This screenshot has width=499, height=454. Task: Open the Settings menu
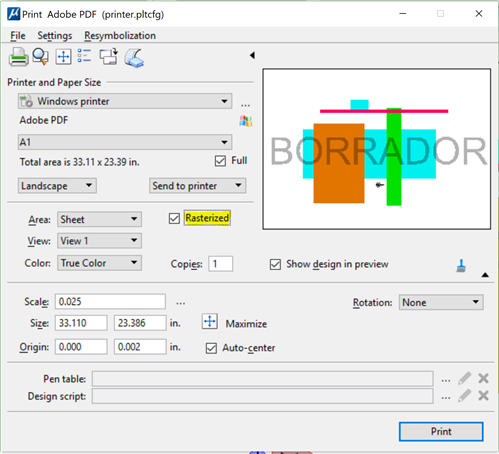(x=55, y=36)
